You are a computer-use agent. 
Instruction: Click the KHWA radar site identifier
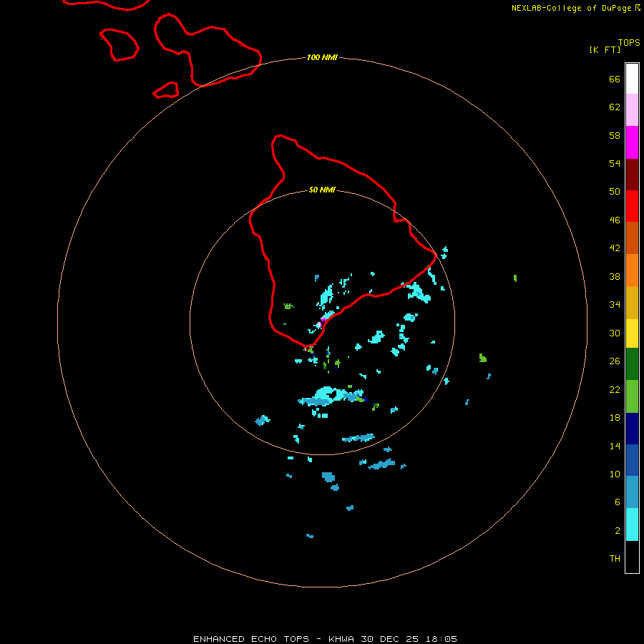click(x=341, y=639)
